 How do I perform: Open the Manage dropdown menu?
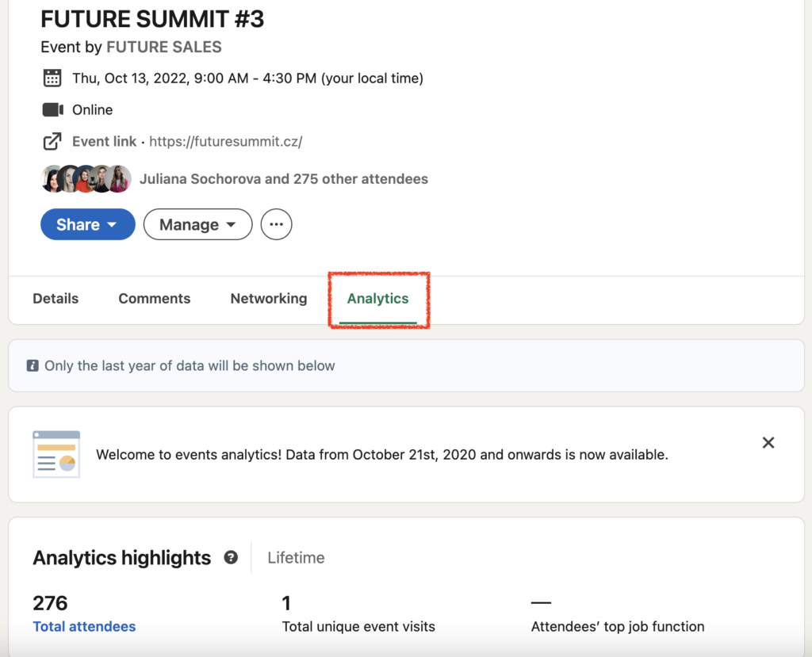click(197, 224)
